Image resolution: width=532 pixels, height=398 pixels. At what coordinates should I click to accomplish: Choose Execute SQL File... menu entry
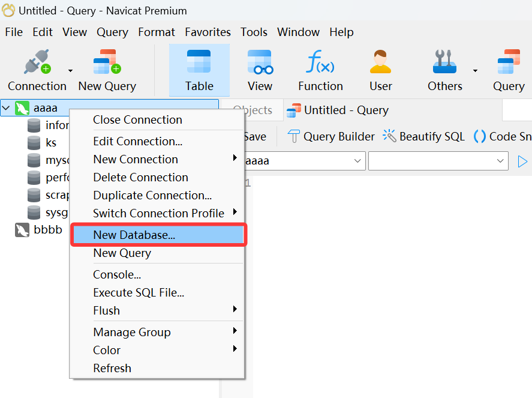point(157,292)
